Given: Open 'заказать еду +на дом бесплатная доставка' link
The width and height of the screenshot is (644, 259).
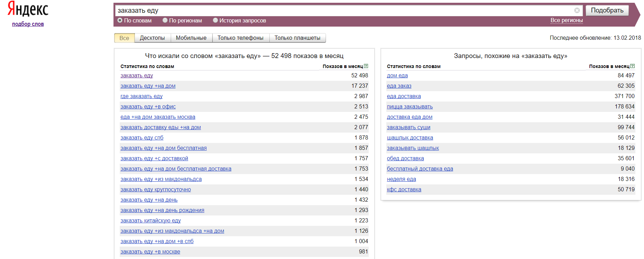Looking at the screenshot, I should 176,169.
